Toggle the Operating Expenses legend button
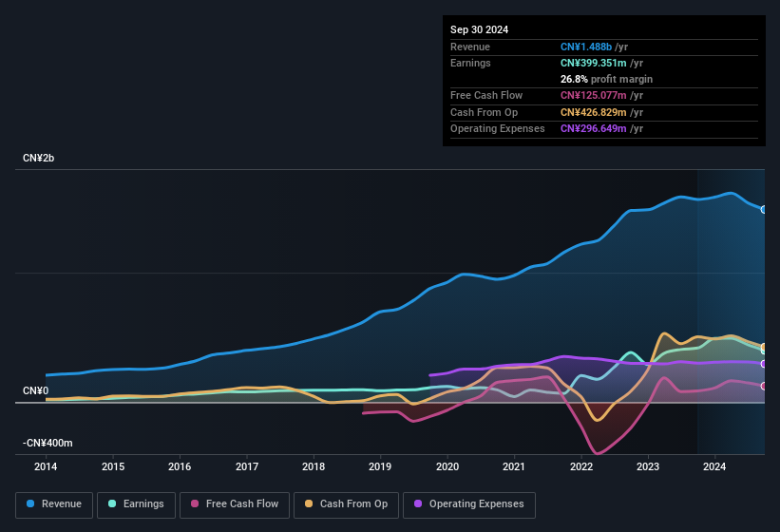 click(468, 504)
